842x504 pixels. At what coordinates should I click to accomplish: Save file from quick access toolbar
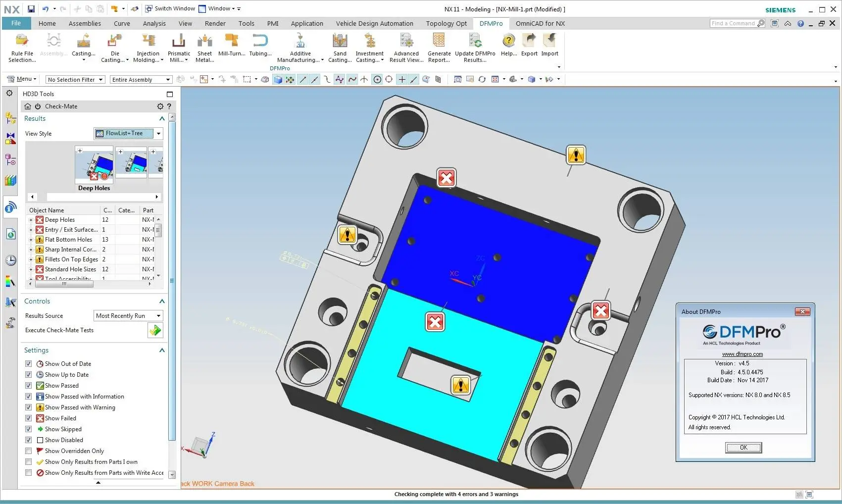[31, 9]
